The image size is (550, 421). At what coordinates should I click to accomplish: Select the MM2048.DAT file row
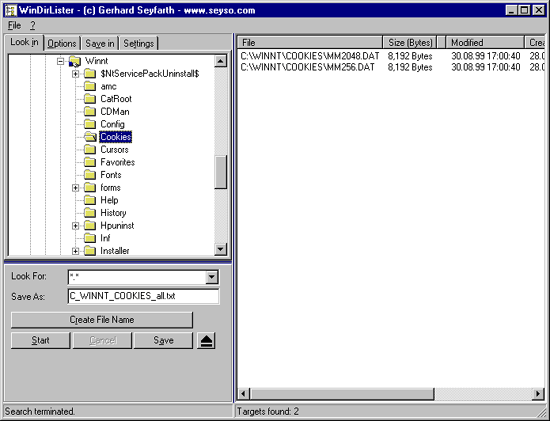391,56
